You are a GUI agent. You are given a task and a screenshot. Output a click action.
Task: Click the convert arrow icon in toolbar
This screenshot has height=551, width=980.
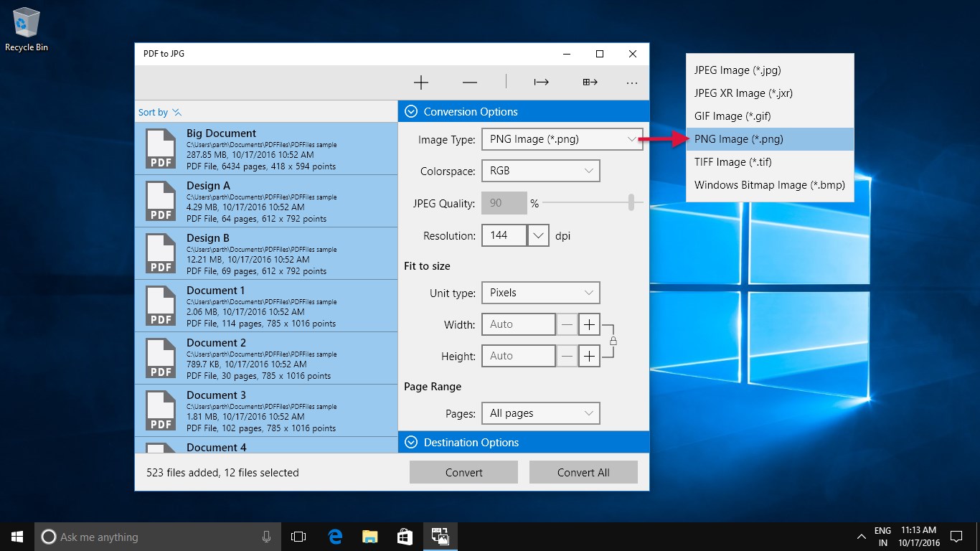click(541, 83)
